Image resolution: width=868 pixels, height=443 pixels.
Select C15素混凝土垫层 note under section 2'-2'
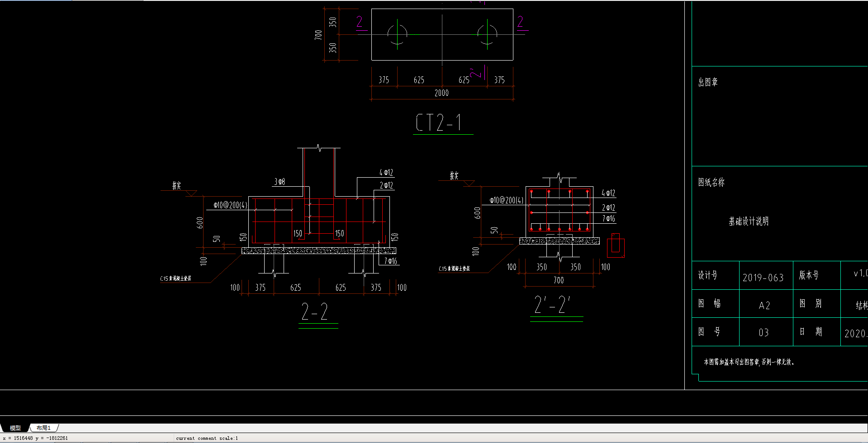(x=454, y=269)
